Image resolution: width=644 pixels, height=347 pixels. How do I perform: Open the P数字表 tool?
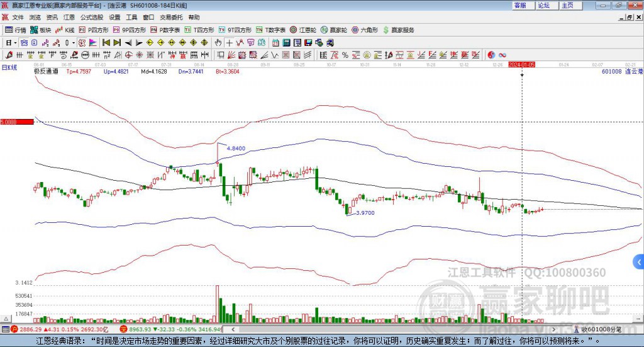click(x=165, y=30)
